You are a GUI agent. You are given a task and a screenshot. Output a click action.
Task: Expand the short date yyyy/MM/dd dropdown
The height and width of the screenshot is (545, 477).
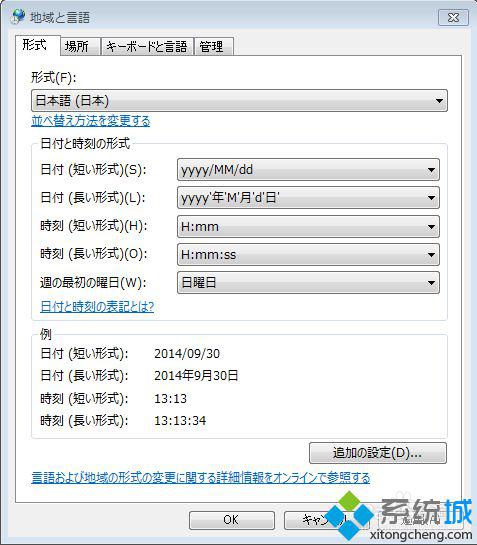click(308, 170)
